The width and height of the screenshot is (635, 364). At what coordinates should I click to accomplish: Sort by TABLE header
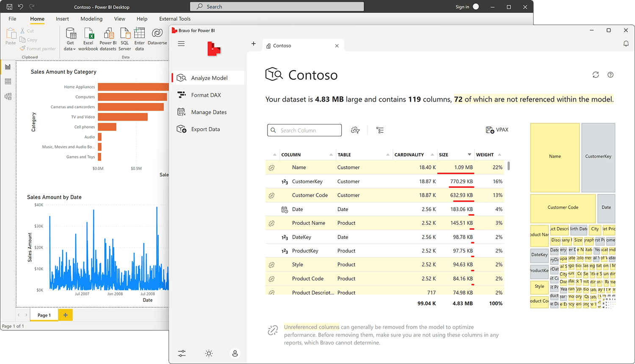[x=364, y=154]
